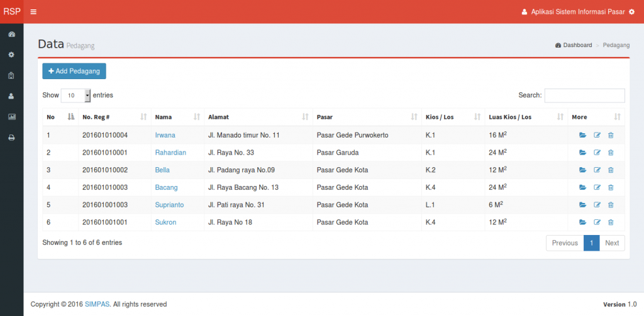Toggle the hamburger menu in top bar

(x=33, y=12)
